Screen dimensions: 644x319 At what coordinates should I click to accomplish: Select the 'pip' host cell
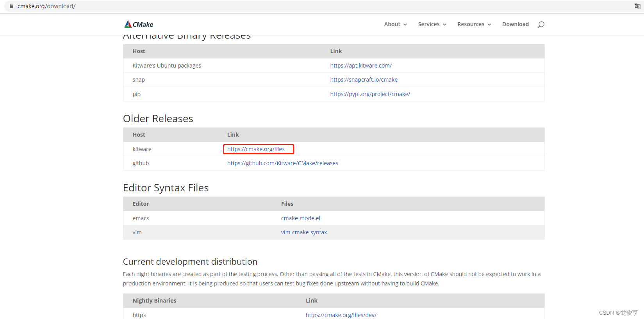(x=137, y=94)
